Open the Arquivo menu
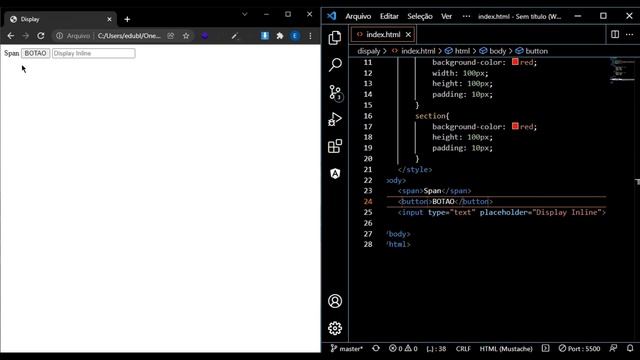 [x=358, y=16]
